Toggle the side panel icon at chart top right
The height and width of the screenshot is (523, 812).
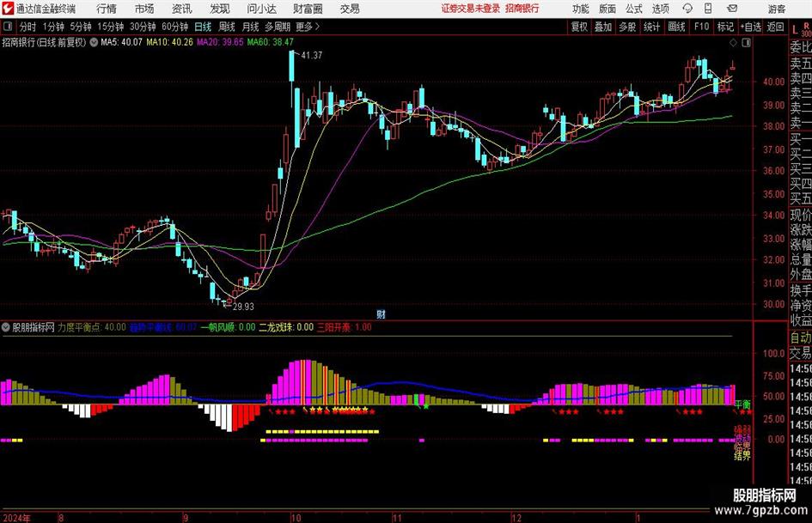click(746, 43)
